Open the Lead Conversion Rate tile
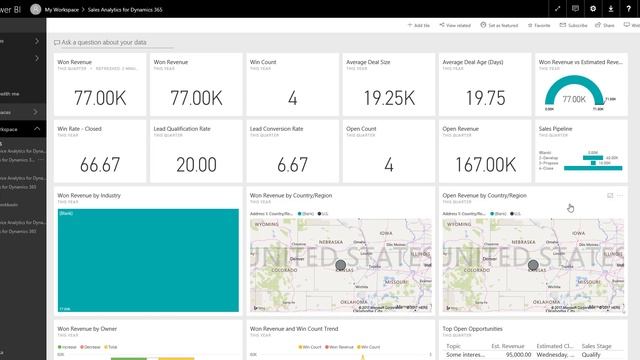640x360 pixels. [292, 151]
